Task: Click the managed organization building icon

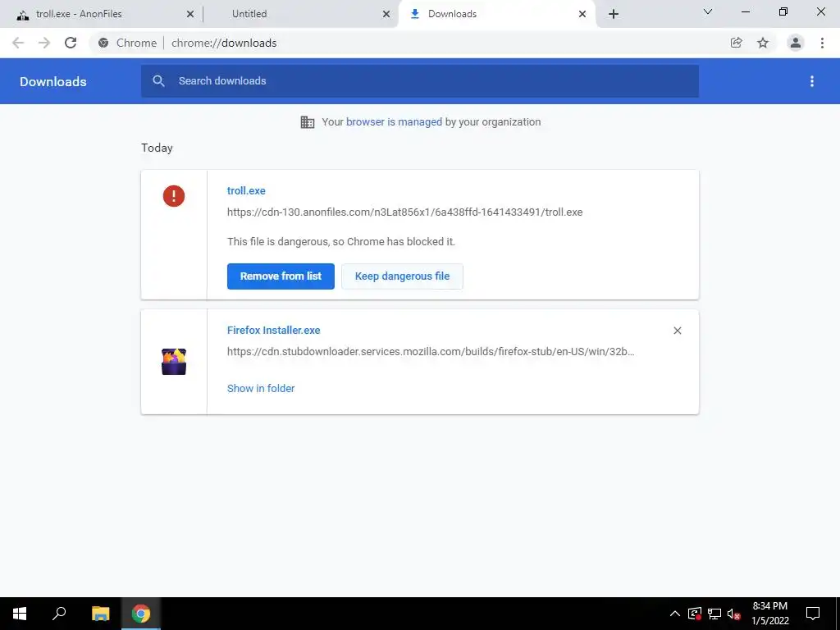Action: 308,122
